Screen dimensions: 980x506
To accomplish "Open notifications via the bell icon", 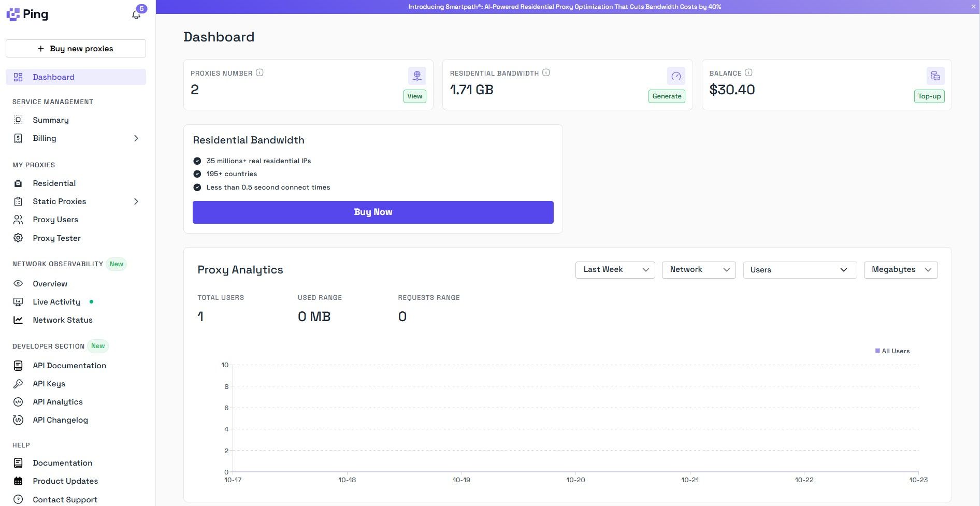I will (136, 14).
